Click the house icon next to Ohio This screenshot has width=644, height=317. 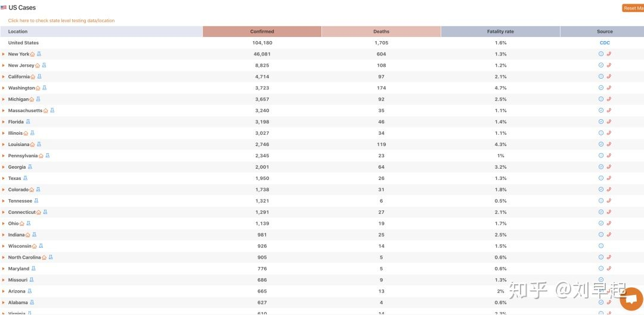tap(22, 223)
